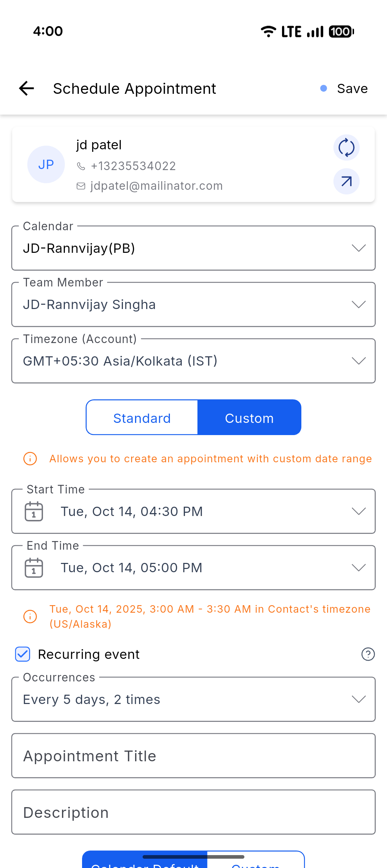The image size is (387, 868).
Task: Switch to the Standard tab
Action: pyautogui.click(x=142, y=418)
